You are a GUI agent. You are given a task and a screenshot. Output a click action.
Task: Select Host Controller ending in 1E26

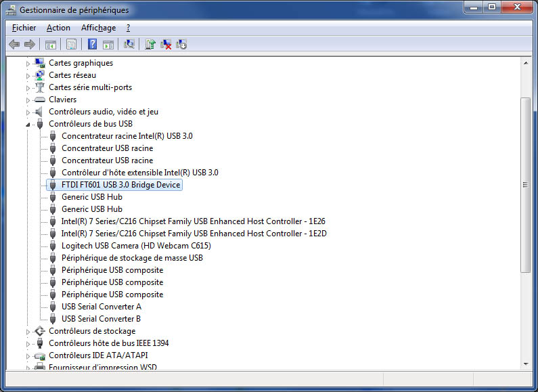click(193, 221)
